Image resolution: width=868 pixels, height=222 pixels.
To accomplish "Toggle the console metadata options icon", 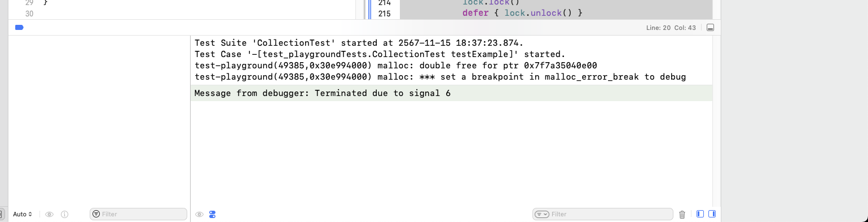I will (212, 215).
